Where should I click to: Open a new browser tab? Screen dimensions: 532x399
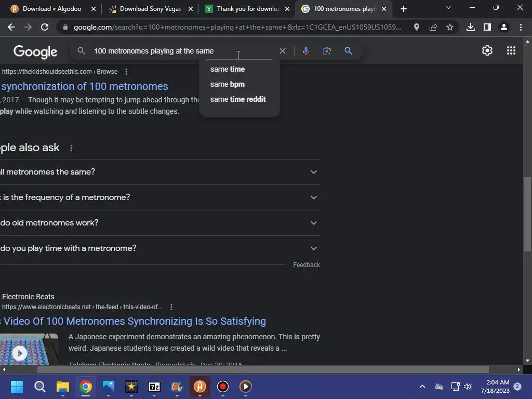[403, 9]
